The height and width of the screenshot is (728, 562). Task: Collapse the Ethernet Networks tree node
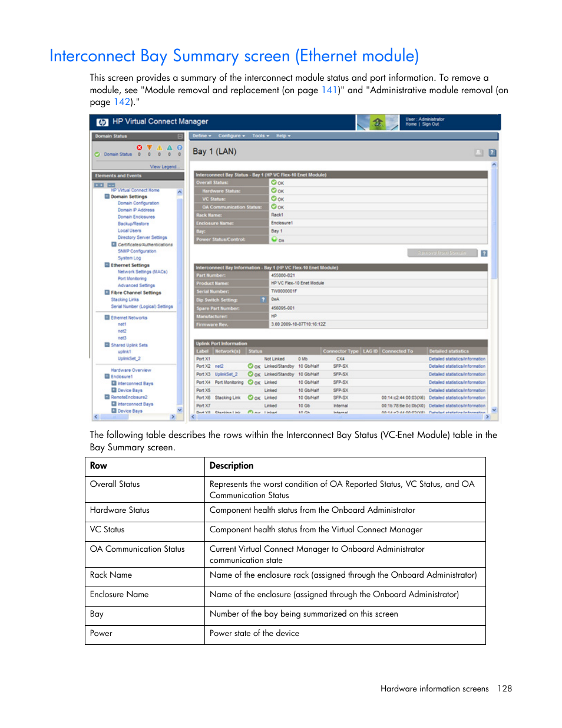tap(107, 317)
